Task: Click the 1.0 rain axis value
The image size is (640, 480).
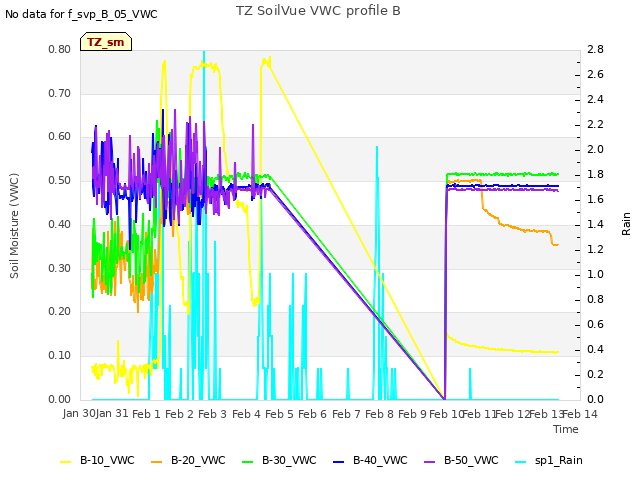Action: (x=596, y=274)
